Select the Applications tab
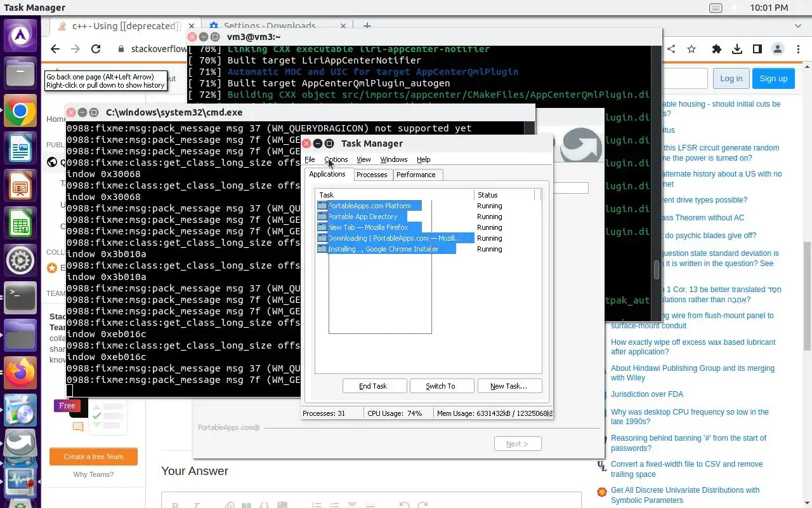812x508 pixels. [x=327, y=174]
